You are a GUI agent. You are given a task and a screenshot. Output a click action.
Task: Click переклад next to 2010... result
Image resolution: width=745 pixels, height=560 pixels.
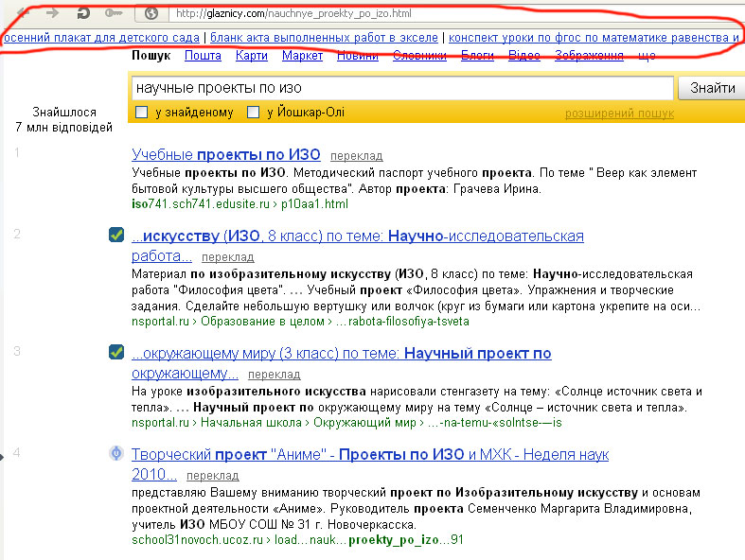[x=212, y=476]
